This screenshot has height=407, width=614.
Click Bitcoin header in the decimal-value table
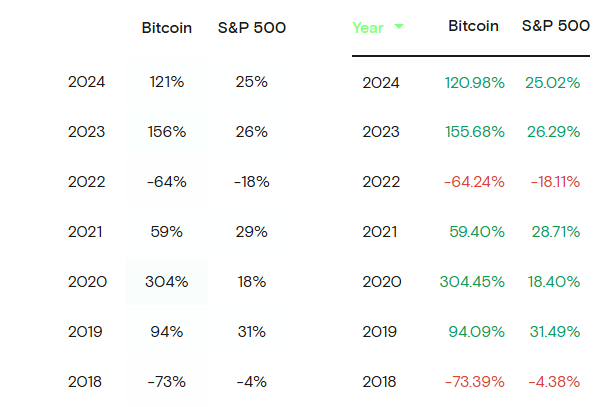474,27
